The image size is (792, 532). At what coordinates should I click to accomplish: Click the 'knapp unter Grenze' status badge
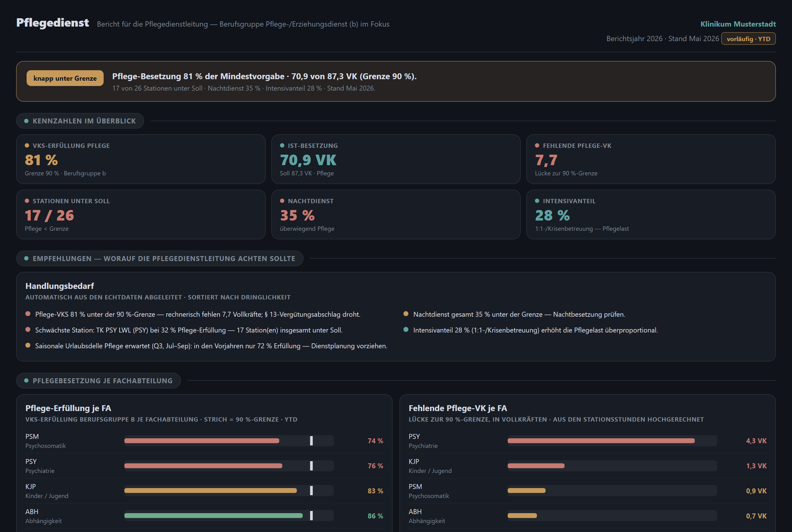[65, 78]
